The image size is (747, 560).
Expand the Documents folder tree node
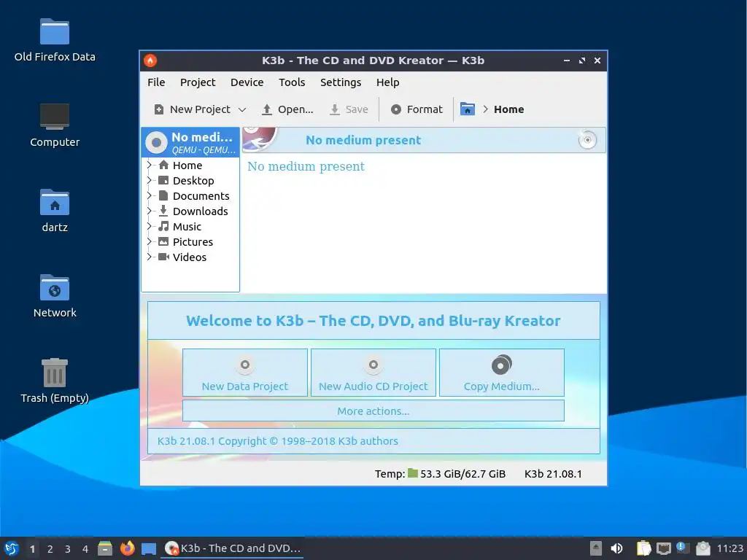pyautogui.click(x=149, y=195)
